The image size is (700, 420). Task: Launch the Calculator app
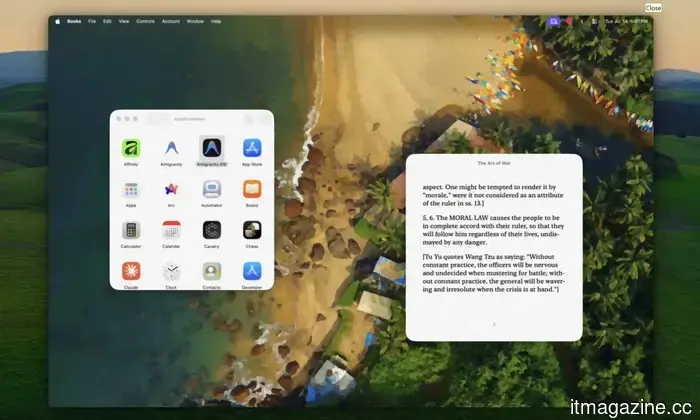(x=131, y=230)
